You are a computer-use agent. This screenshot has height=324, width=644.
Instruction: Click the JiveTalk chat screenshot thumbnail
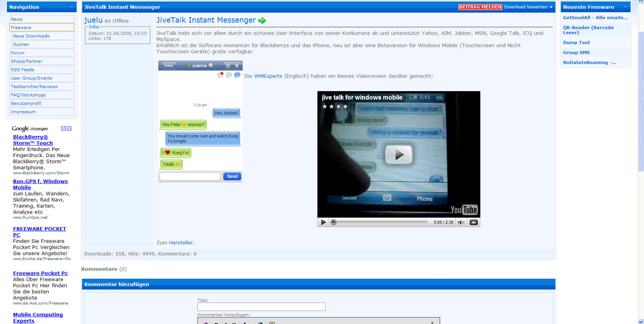[200, 121]
